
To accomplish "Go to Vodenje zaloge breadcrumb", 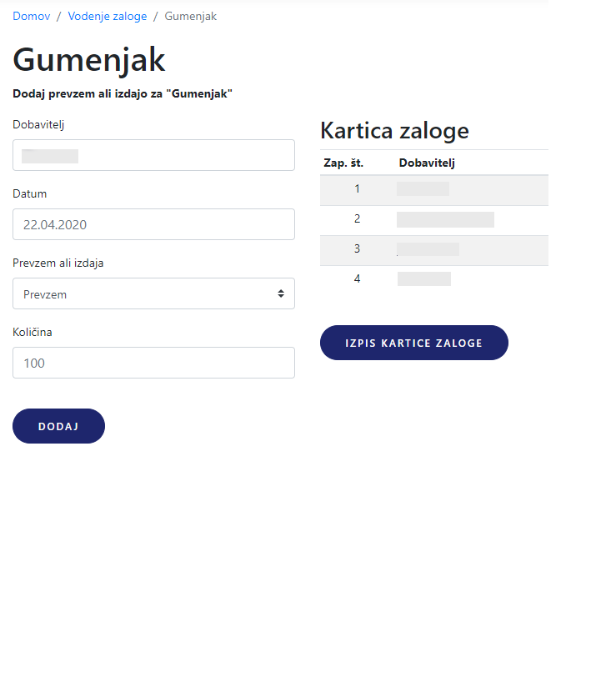I will [108, 17].
